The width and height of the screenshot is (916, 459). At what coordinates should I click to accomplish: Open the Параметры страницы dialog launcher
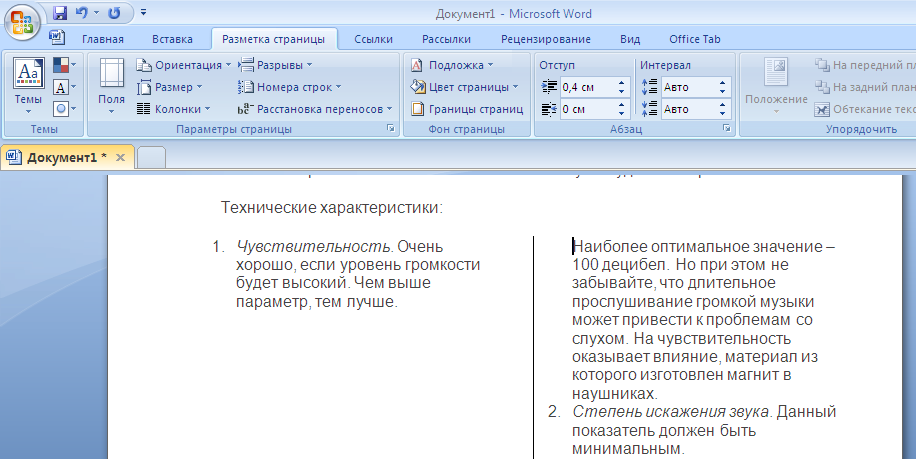391,130
